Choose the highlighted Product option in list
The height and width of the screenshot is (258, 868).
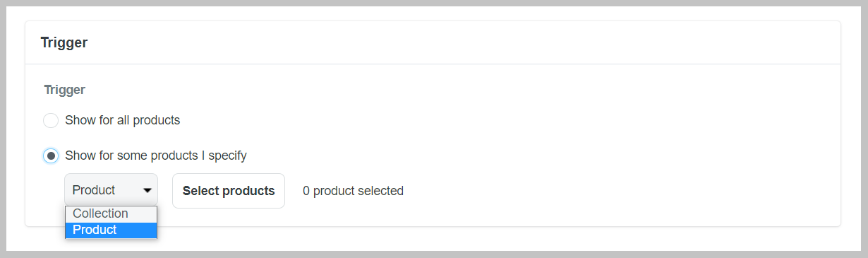coord(111,230)
